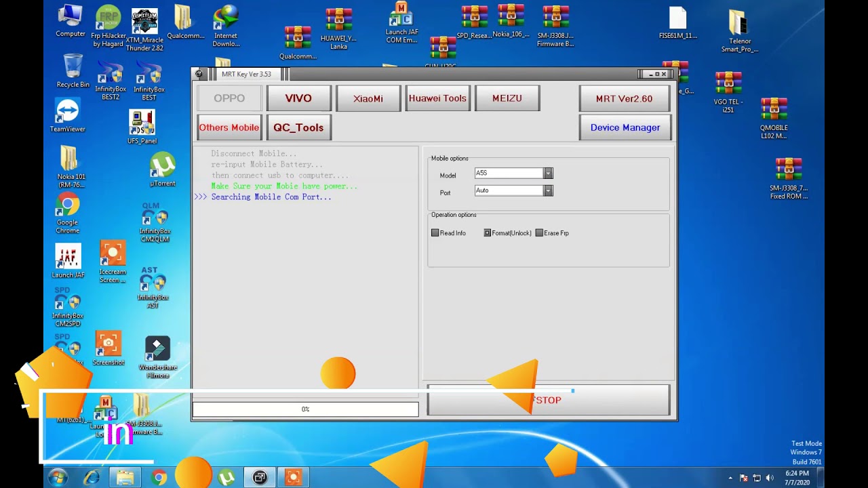Image resolution: width=868 pixels, height=488 pixels.
Task: Select the TeamViewer desktop icon
Action: pos(67,115)
